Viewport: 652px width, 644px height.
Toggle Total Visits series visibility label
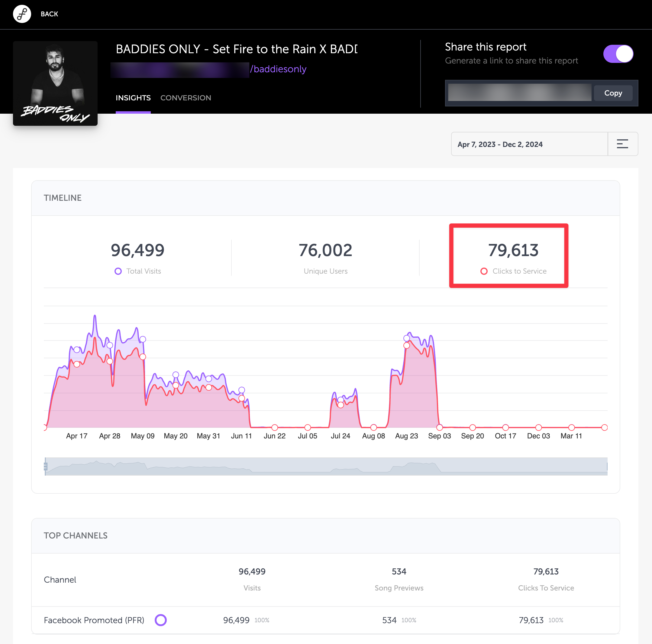tap(144, 271)
